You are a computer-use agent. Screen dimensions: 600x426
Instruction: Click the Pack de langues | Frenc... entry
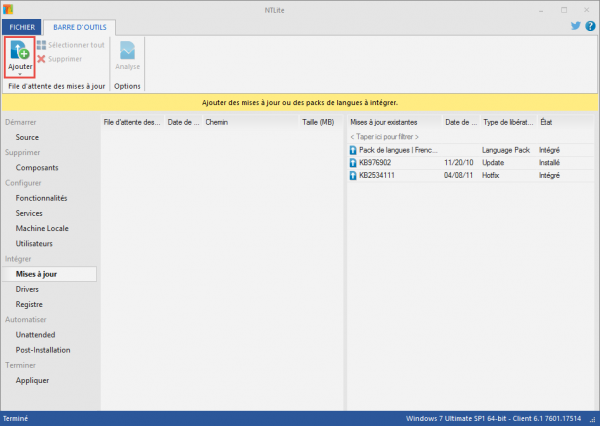tap(398, 150)
